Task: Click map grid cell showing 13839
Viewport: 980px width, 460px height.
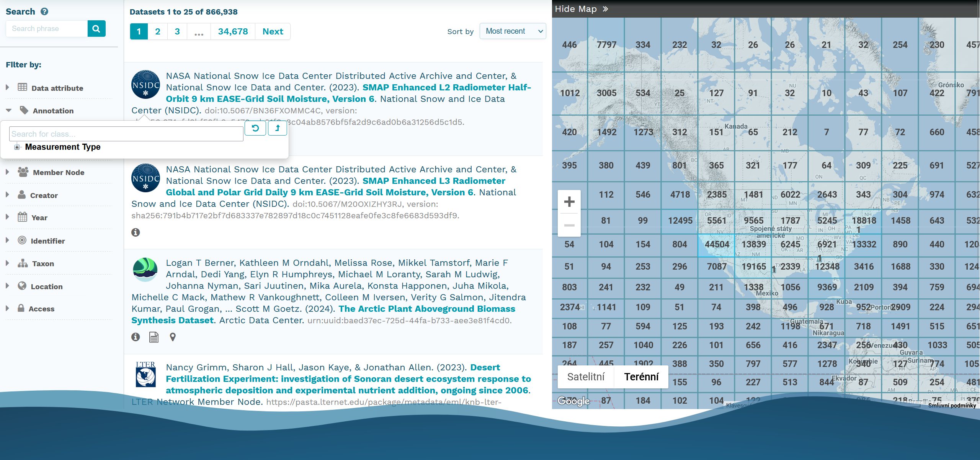Action: tap(753, 244)
